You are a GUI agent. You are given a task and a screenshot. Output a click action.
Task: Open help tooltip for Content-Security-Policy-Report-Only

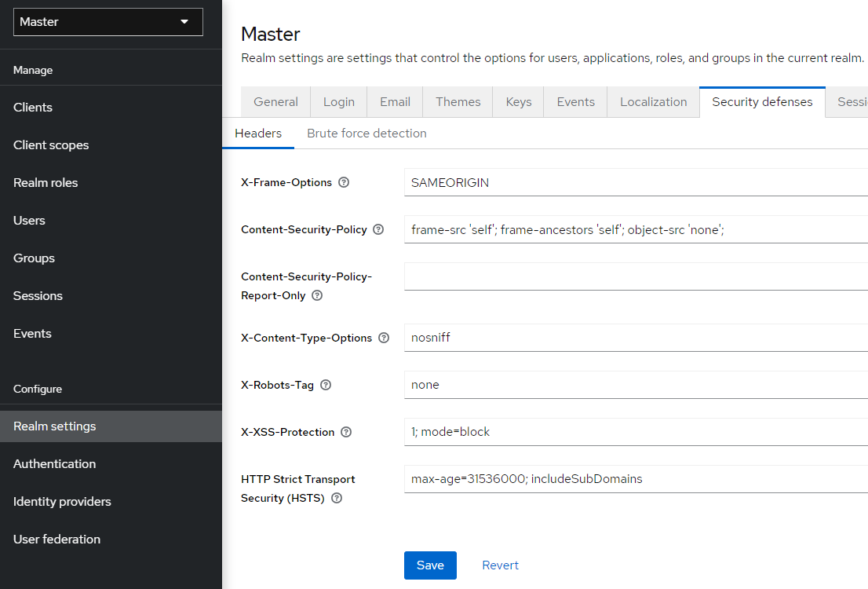pos(317,295)
